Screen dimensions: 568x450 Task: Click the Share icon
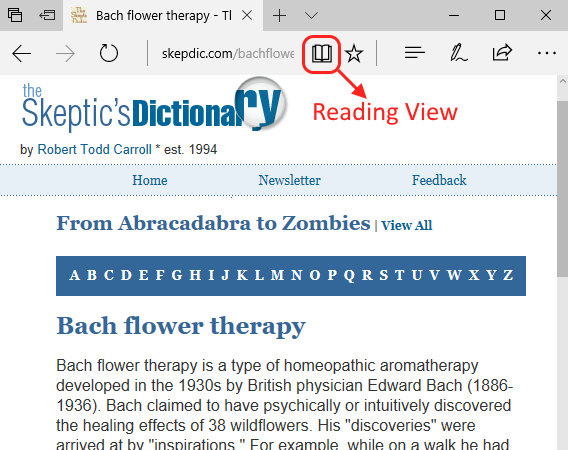[x=502, y=53]
